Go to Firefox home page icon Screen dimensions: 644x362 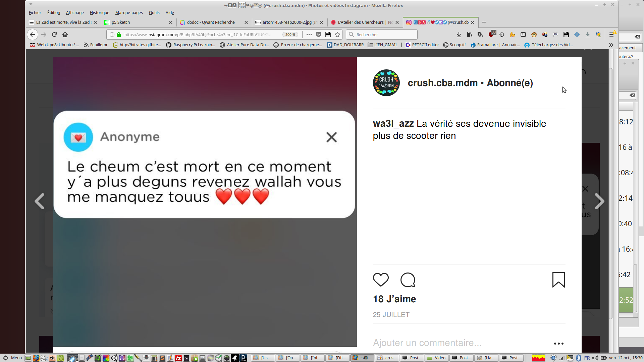[x=65, y=35]
